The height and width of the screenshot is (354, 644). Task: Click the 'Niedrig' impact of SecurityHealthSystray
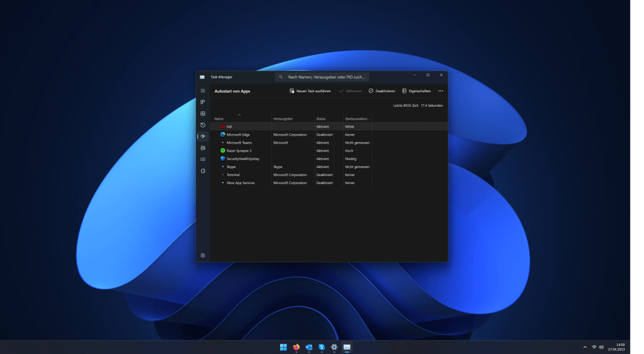(350, 159)
